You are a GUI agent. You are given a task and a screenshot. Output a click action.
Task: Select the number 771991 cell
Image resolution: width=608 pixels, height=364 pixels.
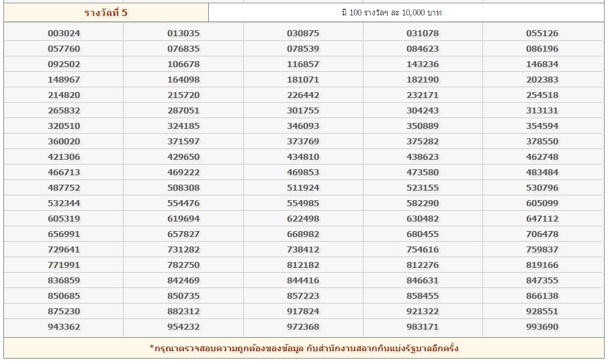64,265
